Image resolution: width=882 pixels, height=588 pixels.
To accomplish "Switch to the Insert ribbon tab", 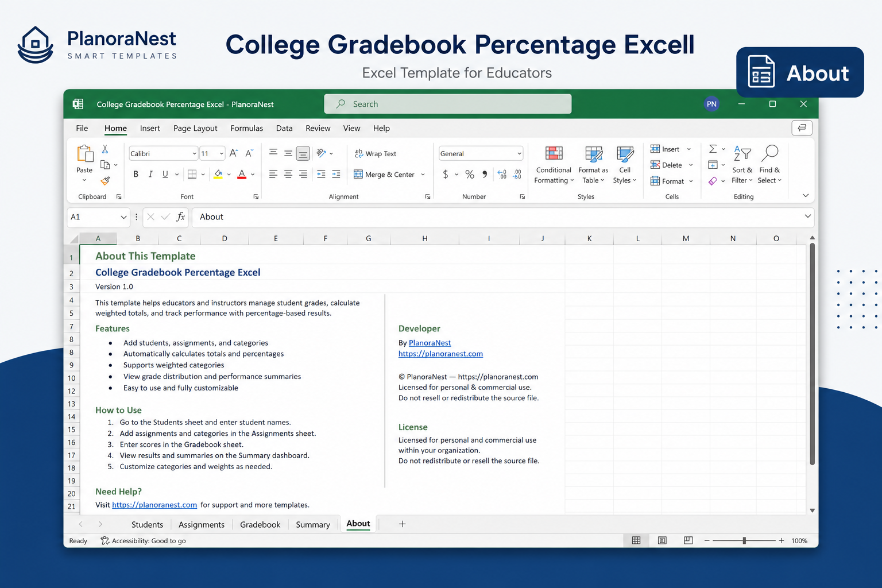I will click(150, 128).
